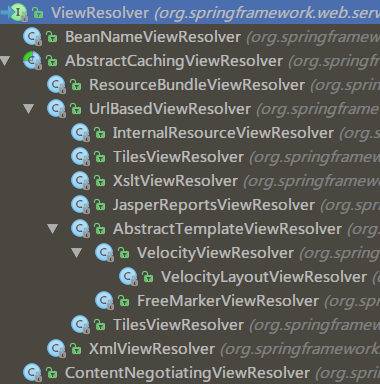Select TilesViewResolver listed just above XsltViewResolver

[178, 157]
